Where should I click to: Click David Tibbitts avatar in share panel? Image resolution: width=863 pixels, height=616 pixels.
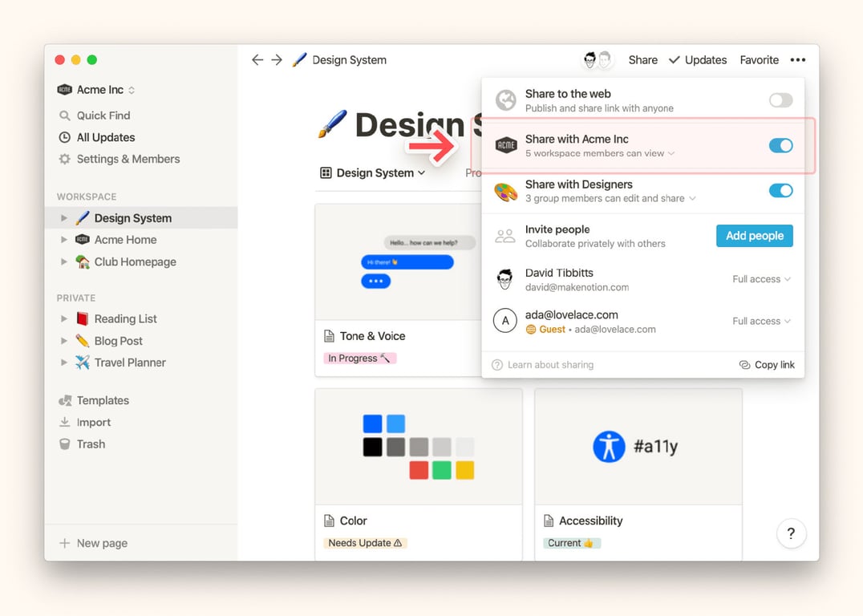click(x=504, y=279)
